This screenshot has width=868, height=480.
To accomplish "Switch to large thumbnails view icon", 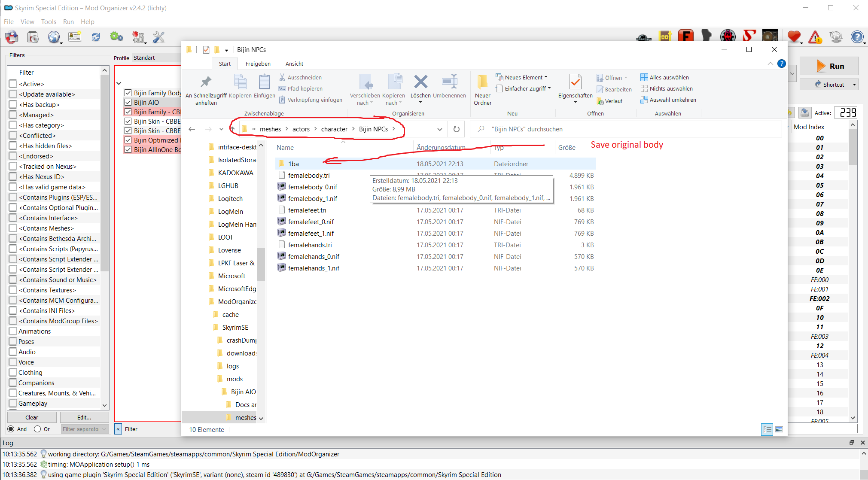I will point(779,429).
